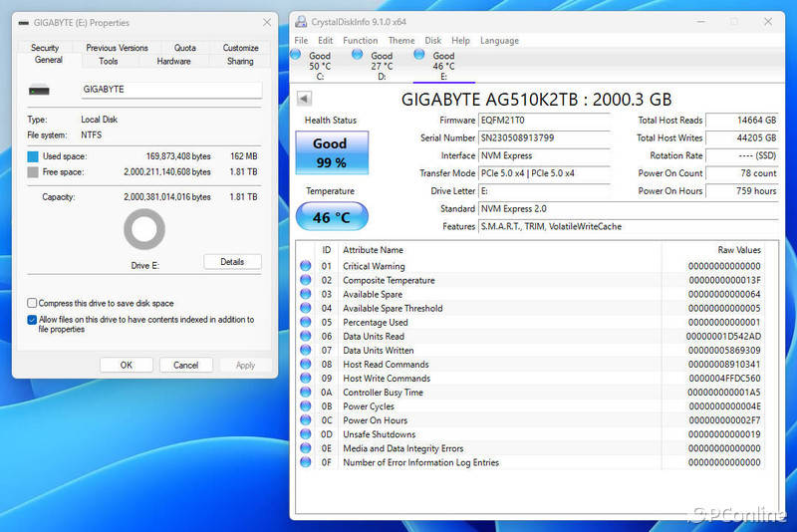Click the previous disk arrow icon

[304, 99]
